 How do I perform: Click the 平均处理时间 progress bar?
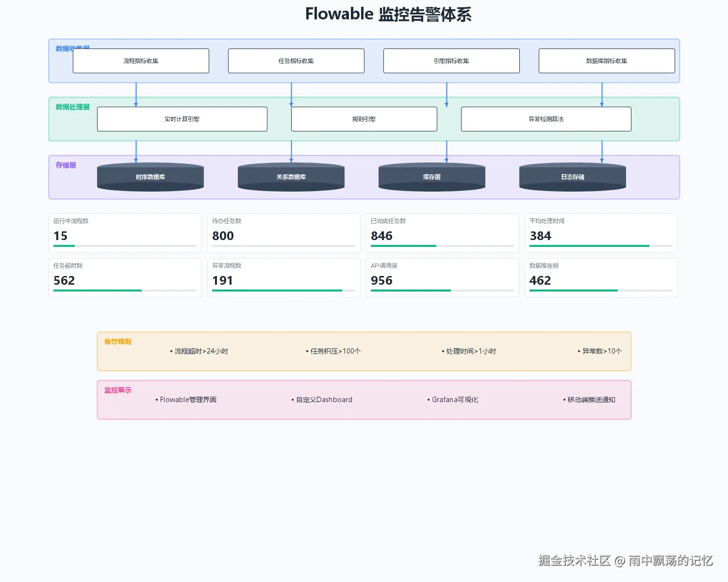pyautogui.click(x=601, y=246)
